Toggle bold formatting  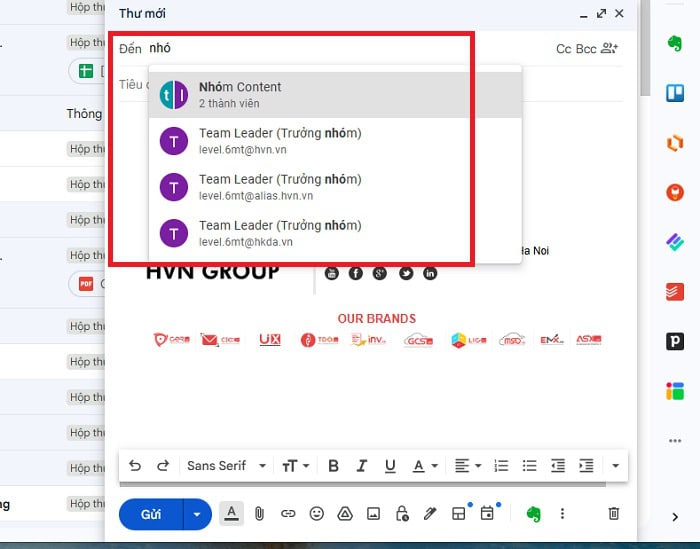pyautogui.click(x=333, y=466)
